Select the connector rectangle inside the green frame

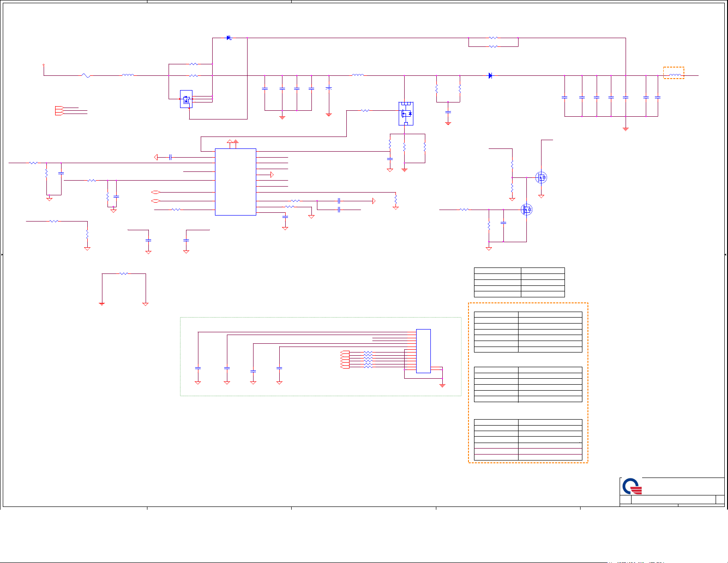coord(423,351)
